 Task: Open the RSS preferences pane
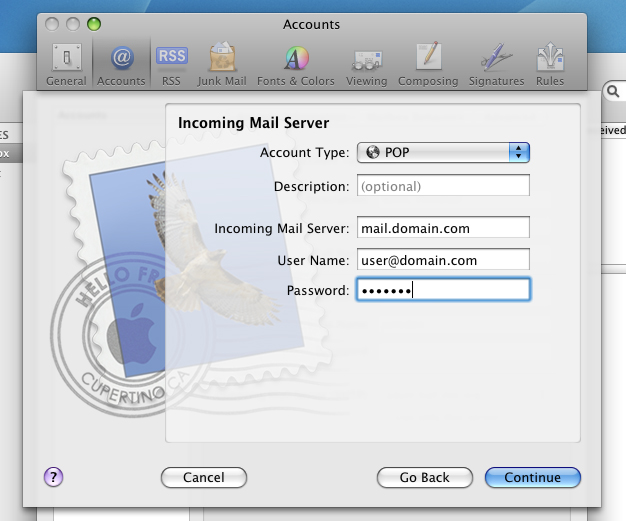pyautogui.click(x=171, y=63)
